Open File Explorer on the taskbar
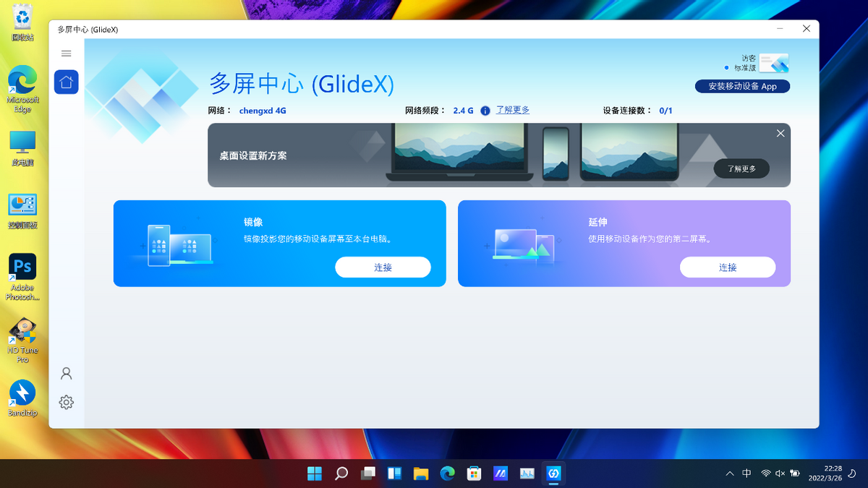Viewport: 868px width, 488px height. point(421,474)
